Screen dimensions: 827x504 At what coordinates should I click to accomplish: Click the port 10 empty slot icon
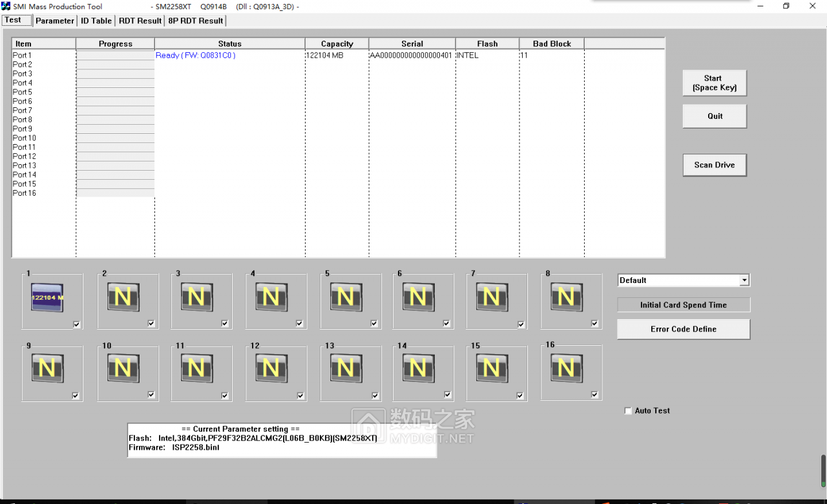point(123,368)
